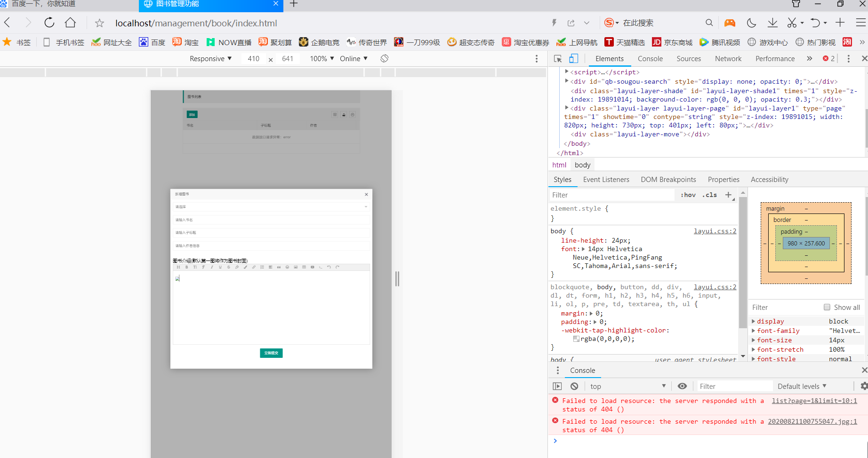Open the Online throttling dropdown
The width and height of the screenshot is (868, 458).
coord(354,59)
